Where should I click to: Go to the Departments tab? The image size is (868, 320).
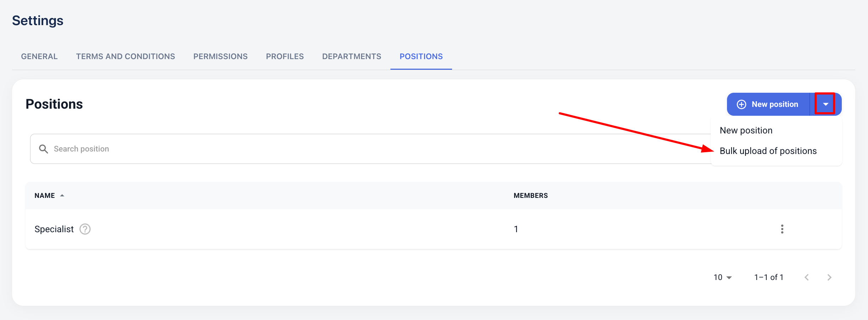tap(351, 57)
